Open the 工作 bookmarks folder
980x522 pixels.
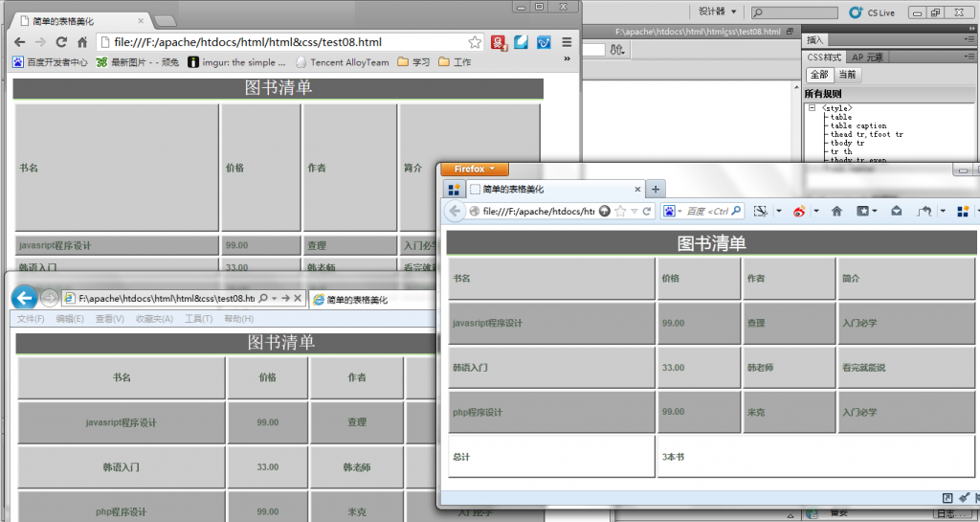point(455,62)
